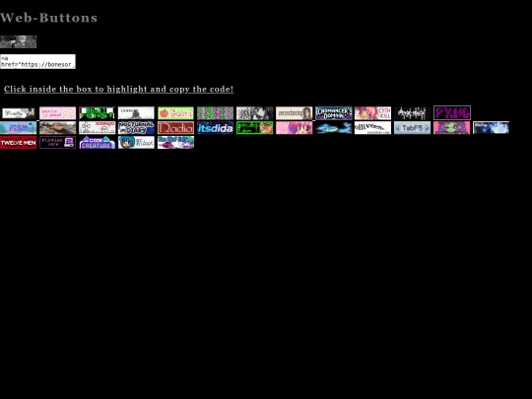This screenshot has height=399, width=532.
Task: Visit the blinkies.cafe web button
Action: pos(58,143)
